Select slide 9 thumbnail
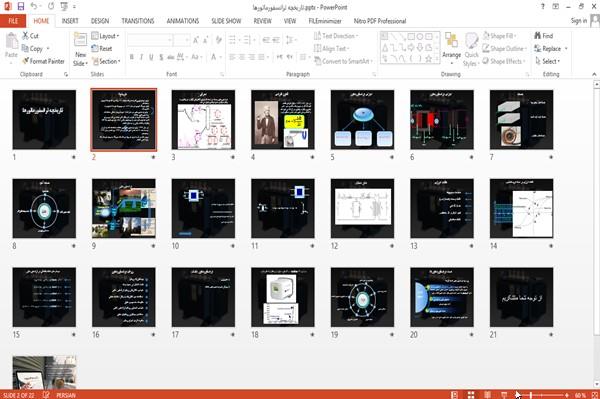The height and width of the screenshot is (399, 600). pos(124,208)
